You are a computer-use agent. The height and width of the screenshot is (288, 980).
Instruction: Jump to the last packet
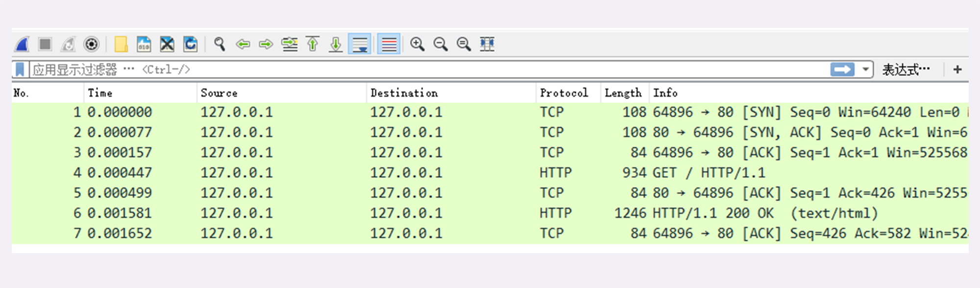[x=336, y=44]
